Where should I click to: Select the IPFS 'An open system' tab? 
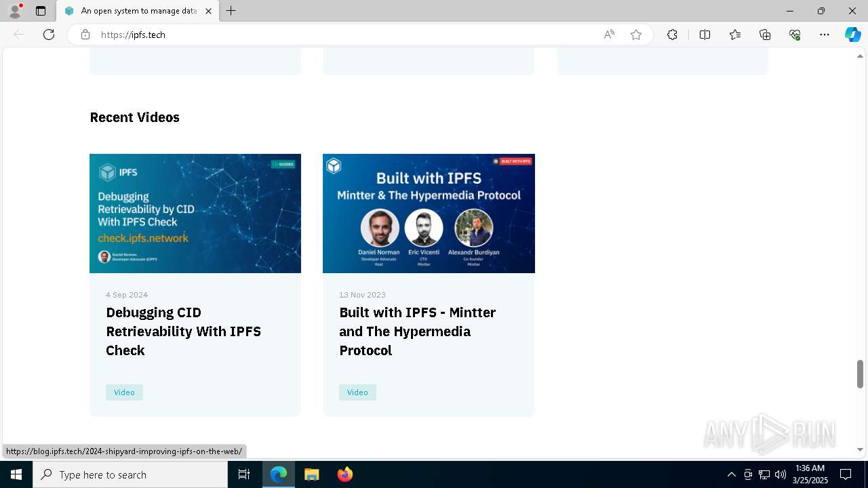point(138,11)
